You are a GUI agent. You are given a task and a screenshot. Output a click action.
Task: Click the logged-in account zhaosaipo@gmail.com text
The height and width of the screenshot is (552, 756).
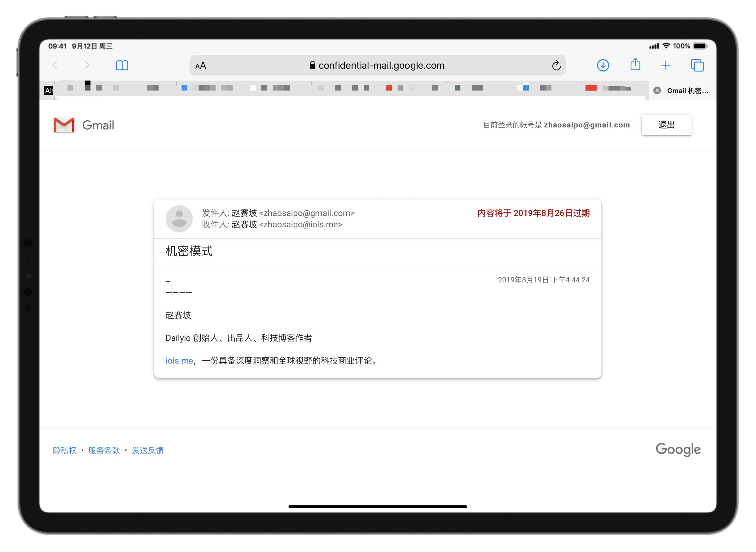[587, 125]
